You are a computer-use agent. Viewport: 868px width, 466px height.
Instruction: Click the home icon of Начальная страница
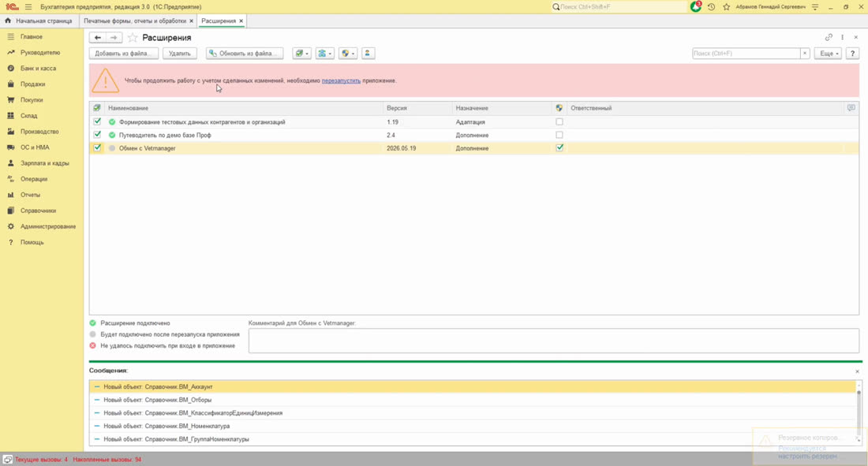pyautogui.click(x=8, y=21)
